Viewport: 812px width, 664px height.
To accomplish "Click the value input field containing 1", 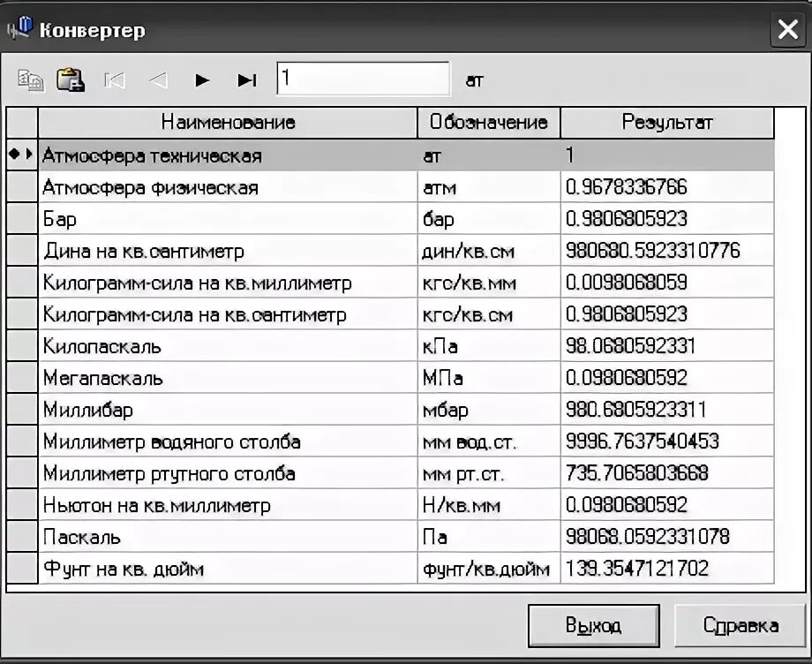I will coord(364,79).
